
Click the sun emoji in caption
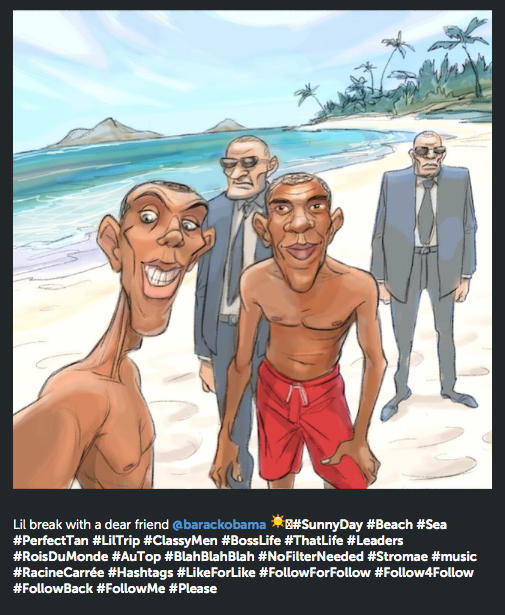[277, 523]
